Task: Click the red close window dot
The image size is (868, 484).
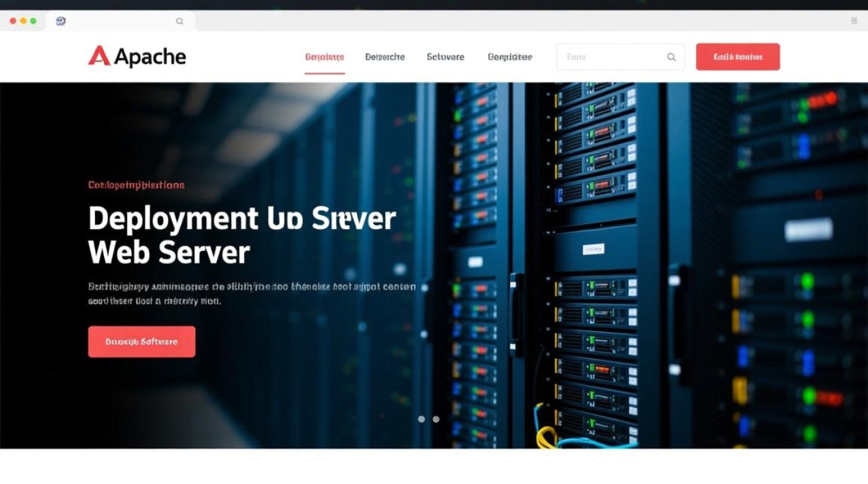Action: point(13,21)
